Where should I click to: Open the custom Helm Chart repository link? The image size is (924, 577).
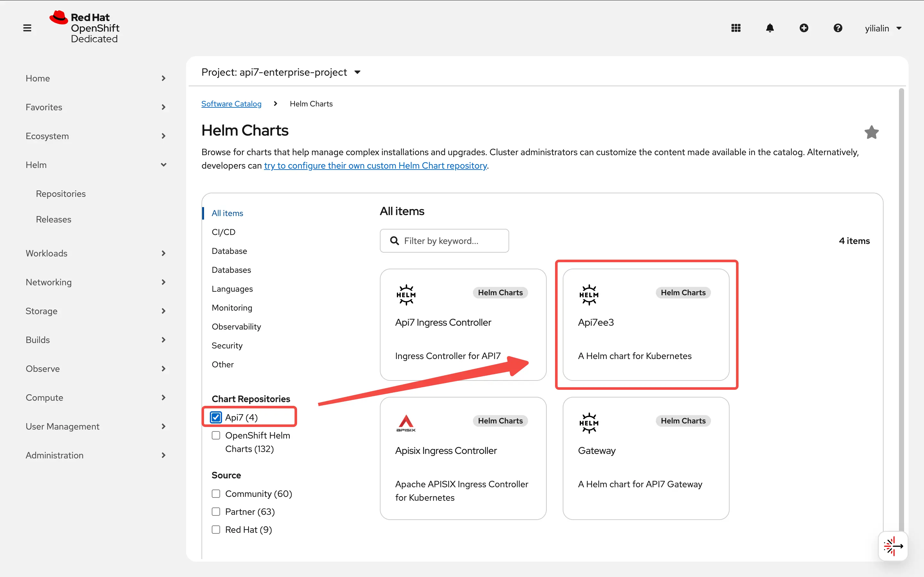coord(375,165)
